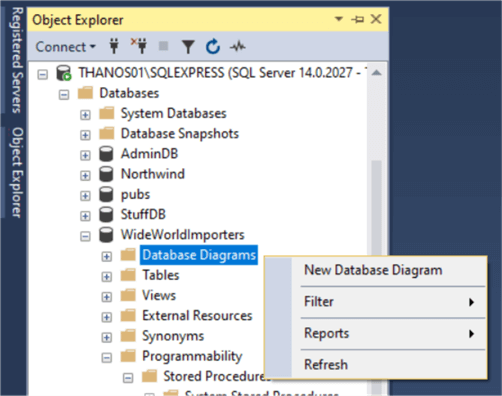The height and width of the screenshot is (396, 502).
Task: Collapse the Programmability folder node
Action: point(107,358)
